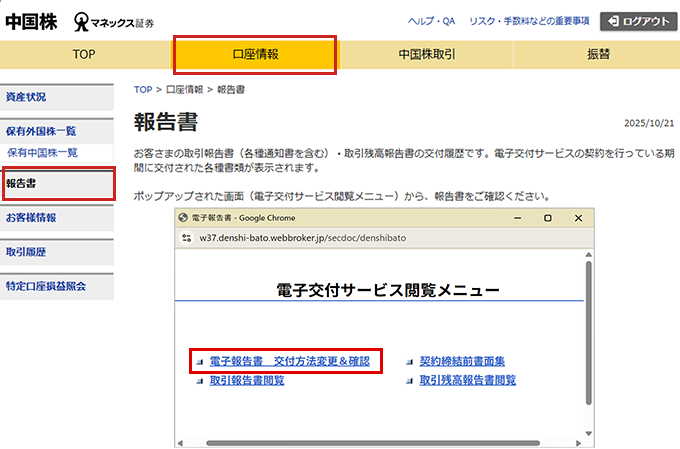Click the popup scroll-left arrow

180,443
